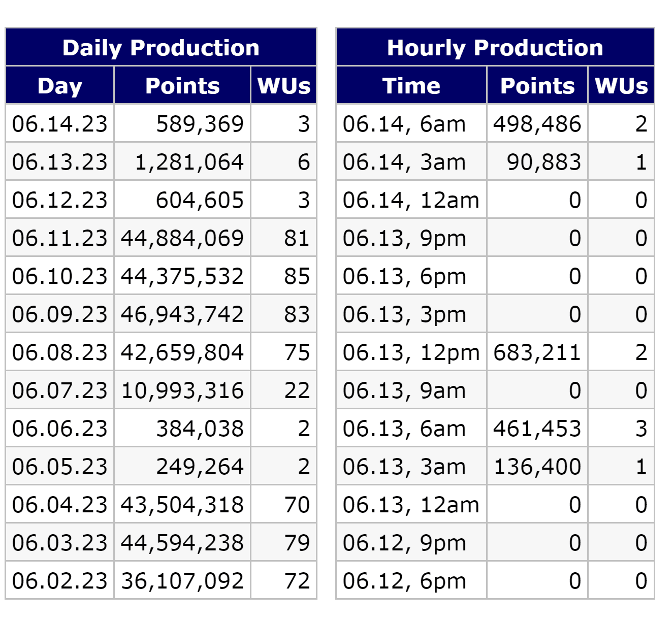The width and height of the screenshot is (672, 621).
Task: Select the 06.07.23 day cell
Action: (x=60, y=390)
